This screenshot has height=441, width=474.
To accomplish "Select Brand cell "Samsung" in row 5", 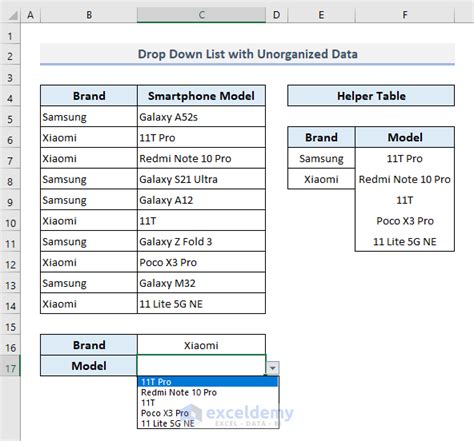I will point(89,117).
